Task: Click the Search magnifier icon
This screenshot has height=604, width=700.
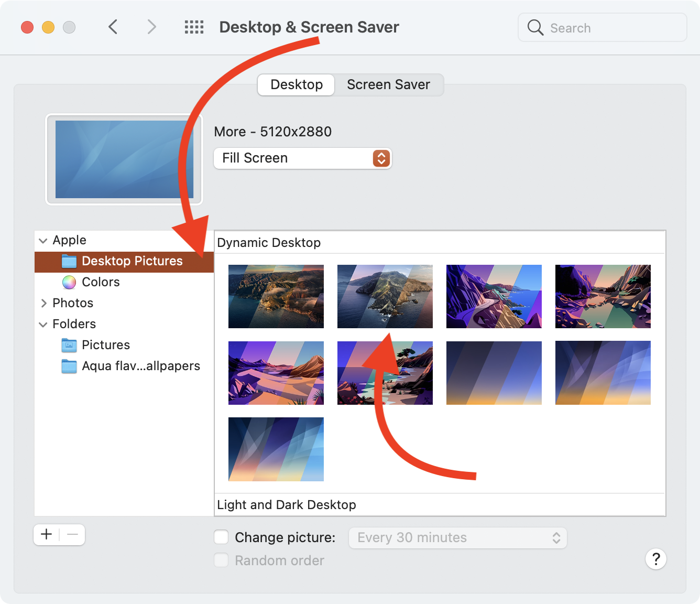Action: pyautogui.click(x=535, y=27)
